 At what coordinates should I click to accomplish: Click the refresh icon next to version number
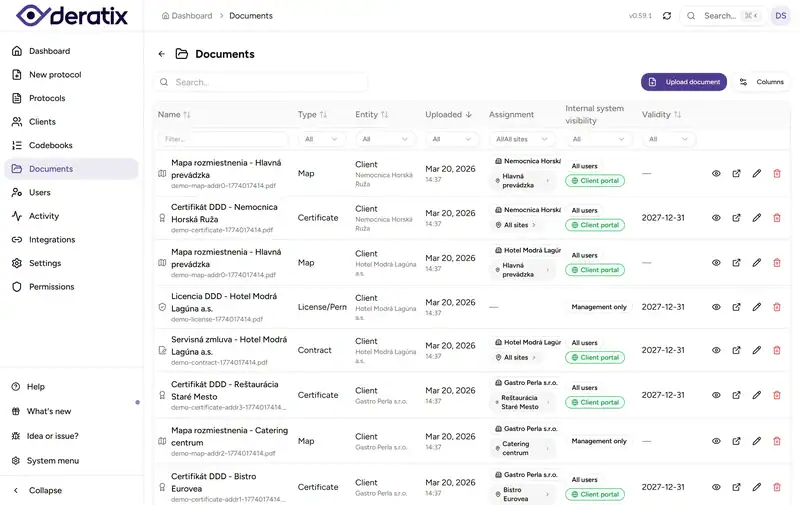[x=667, y=16]
